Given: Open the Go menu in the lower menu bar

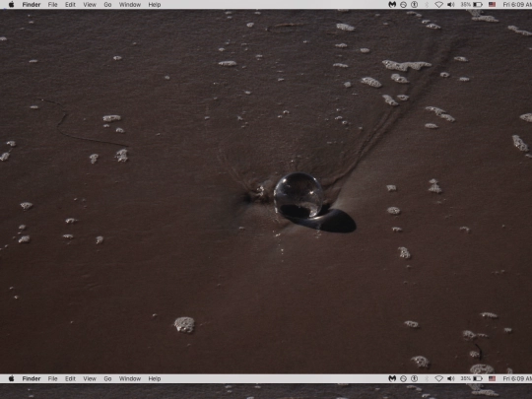Looking at the screenshot, I should click(107, 378).
